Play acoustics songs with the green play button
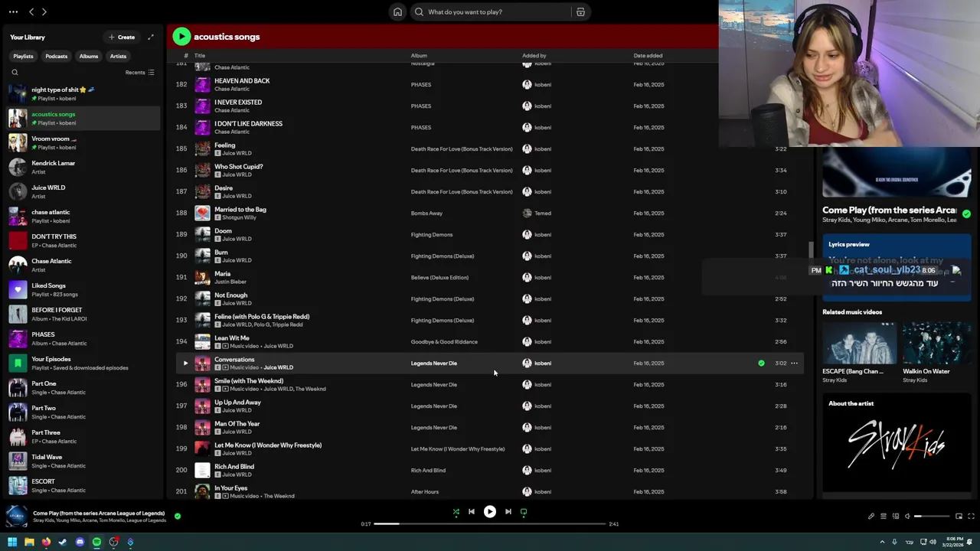 [x=181, y=37]
